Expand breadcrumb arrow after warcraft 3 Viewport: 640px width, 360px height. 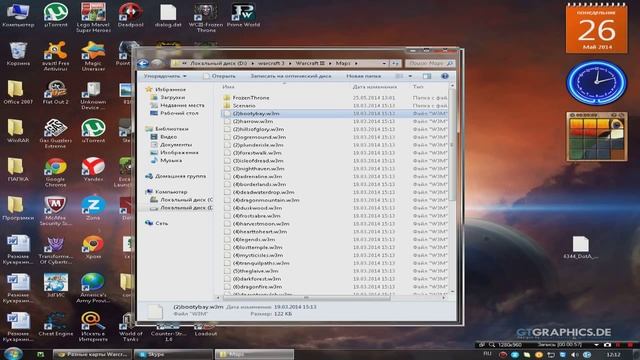pos(291,63)
